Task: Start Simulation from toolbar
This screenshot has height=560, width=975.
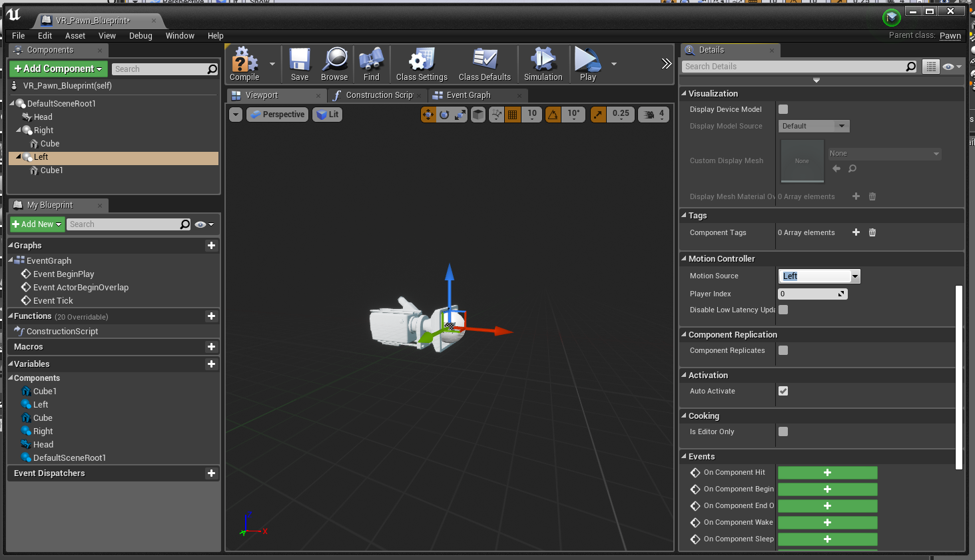Action: [x=543, y=64]
